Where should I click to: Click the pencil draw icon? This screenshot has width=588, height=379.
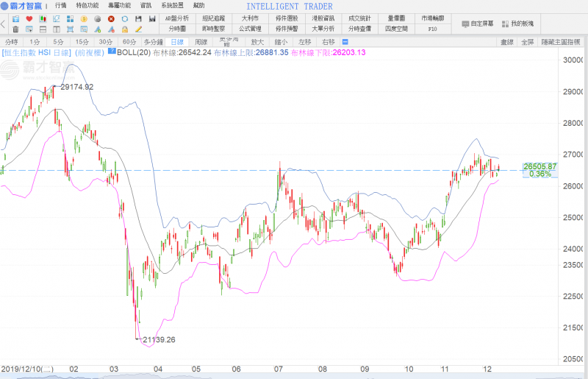tap(138, 29)
